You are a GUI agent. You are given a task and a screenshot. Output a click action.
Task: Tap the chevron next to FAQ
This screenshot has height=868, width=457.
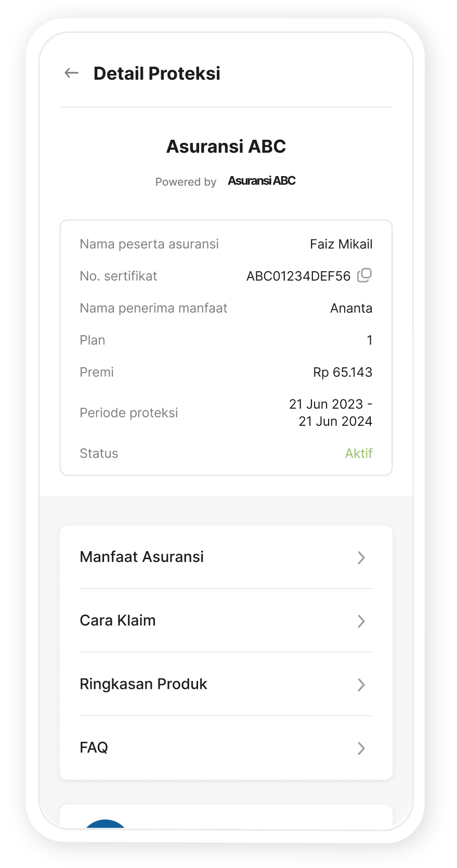point(361,748)
